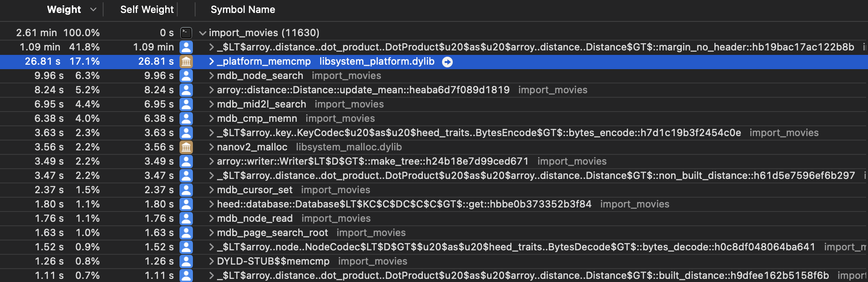The width and height of the screenshot is (868, 282).
Task: Open the Weight column sort dropdown arrow
Action: tap(93, 9)
